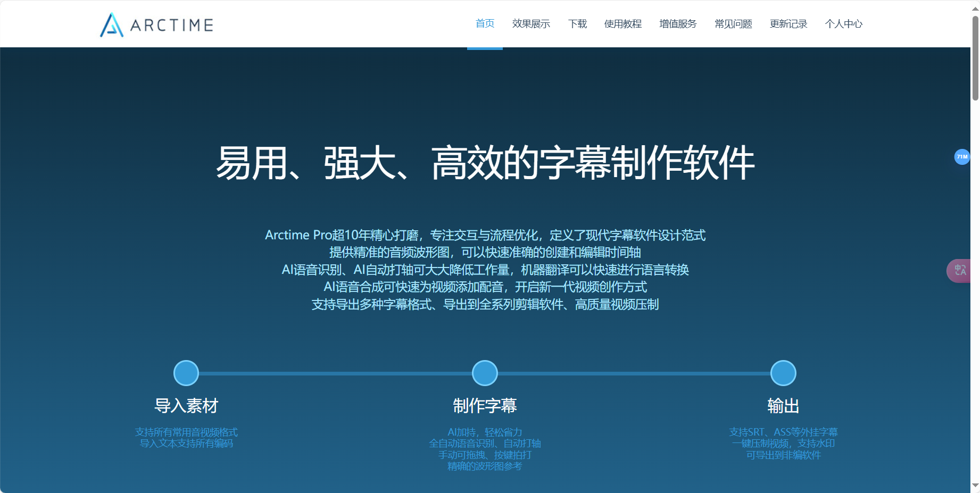Click the heading 易用、强大、高效的字幕制作软件
The image size is (980, 493).
(x=485, y=164)
